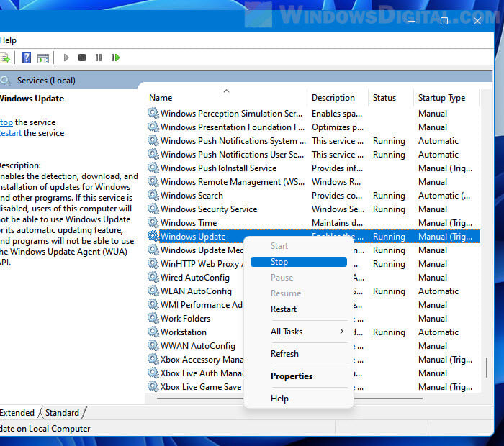The width and height of the screenshot is (504, 446).
Task: Sort by the Name column header
Action: (x=227, y=98)
